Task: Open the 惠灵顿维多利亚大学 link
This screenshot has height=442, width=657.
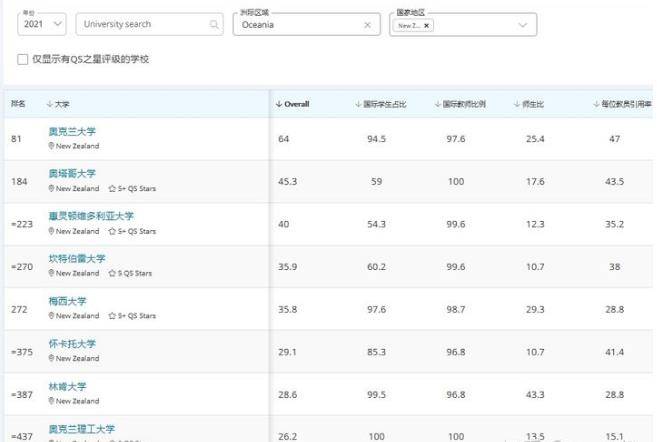Action: [91, 216]
